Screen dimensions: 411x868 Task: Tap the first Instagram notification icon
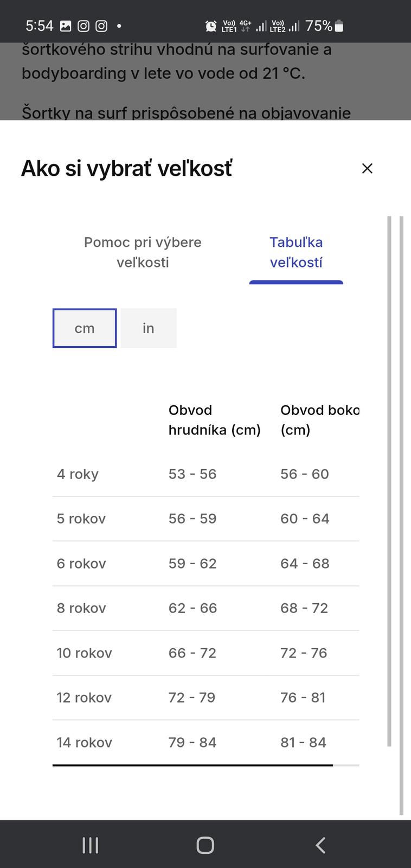[x=84, y=26]
